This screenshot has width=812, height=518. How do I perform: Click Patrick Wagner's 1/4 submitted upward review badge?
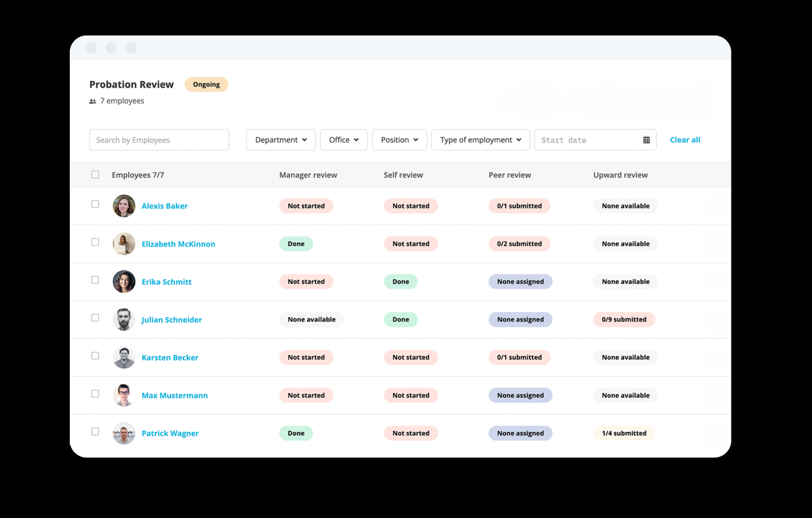624,433
